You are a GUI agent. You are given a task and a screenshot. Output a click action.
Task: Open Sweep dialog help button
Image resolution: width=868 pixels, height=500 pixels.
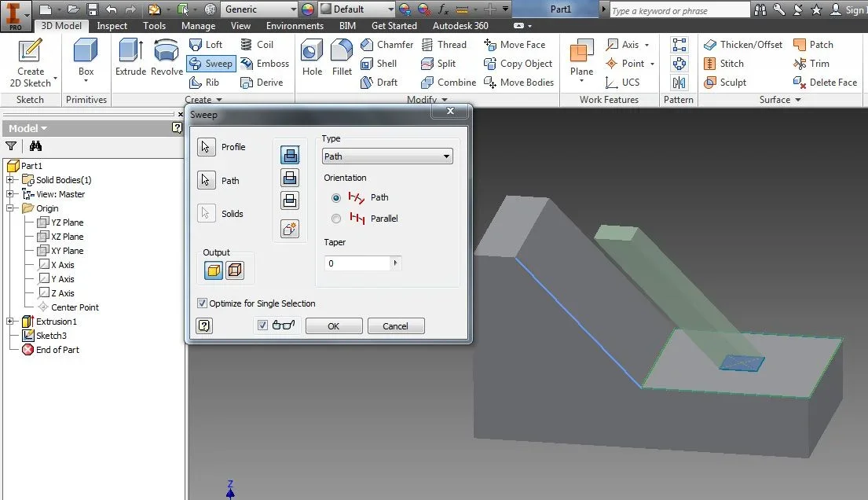click(x=204, y=325)
